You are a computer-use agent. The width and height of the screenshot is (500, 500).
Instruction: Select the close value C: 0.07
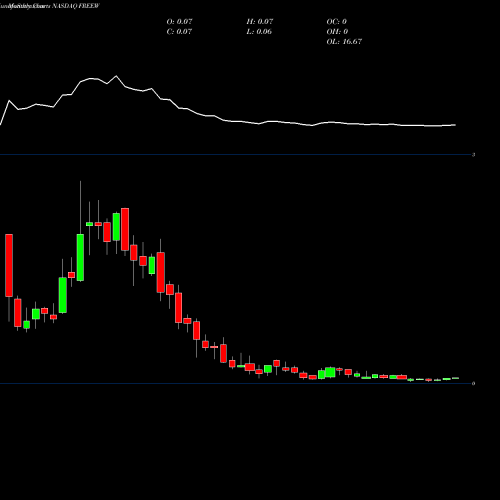coord(179,32)
